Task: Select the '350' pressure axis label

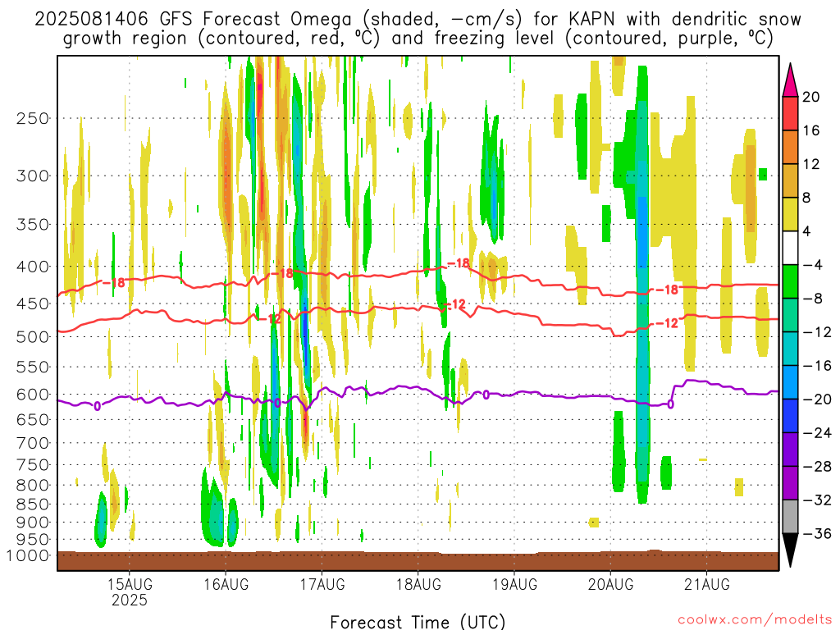Action: pos(32,225)
